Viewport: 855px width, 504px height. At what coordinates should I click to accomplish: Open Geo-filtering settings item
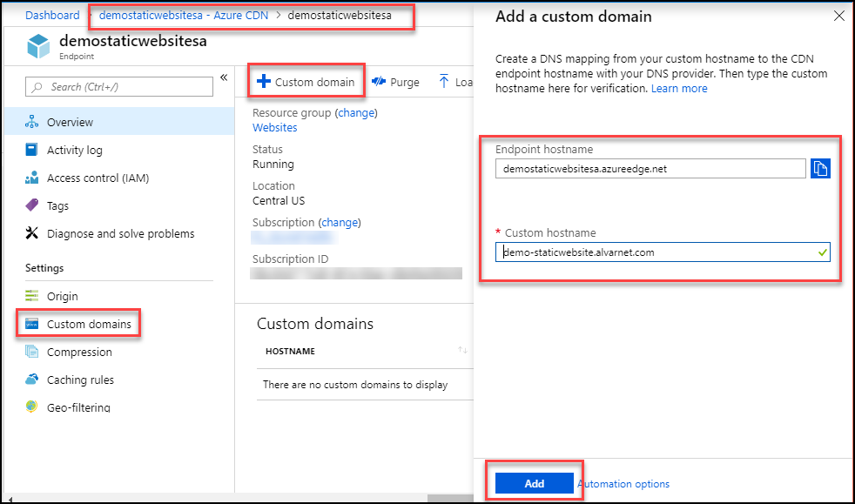(78, 407)
